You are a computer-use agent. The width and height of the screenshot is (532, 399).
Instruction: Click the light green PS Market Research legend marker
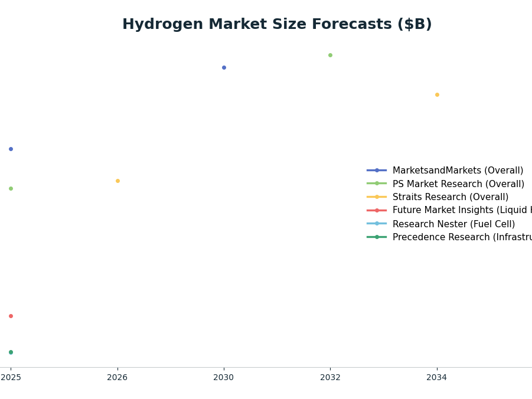[x=377, y=184]
